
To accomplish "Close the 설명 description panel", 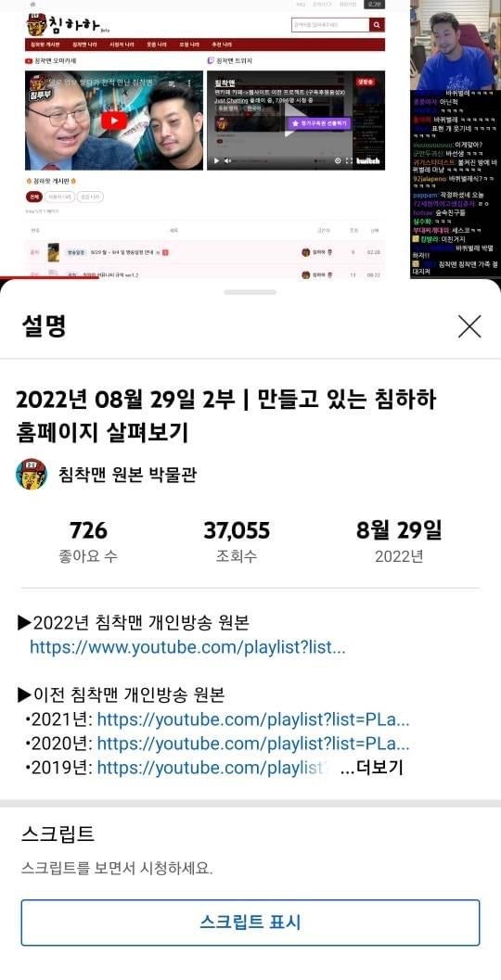I will point(469,326).
